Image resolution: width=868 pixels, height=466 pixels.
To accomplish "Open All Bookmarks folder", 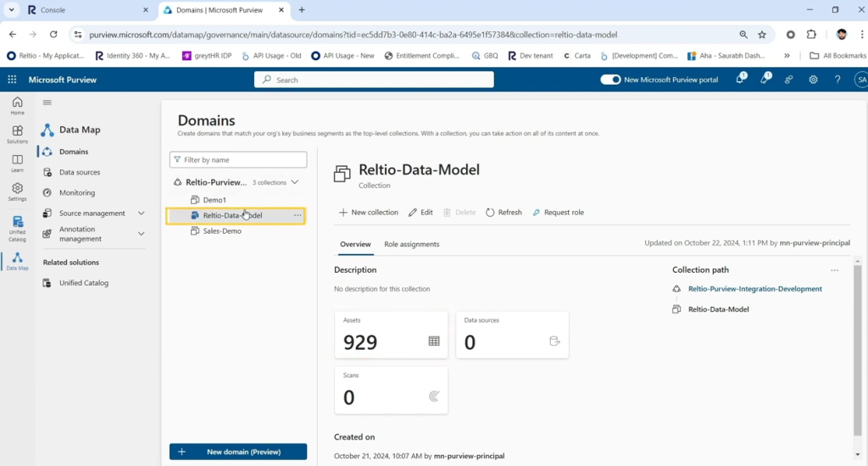I will click(837, 55).
